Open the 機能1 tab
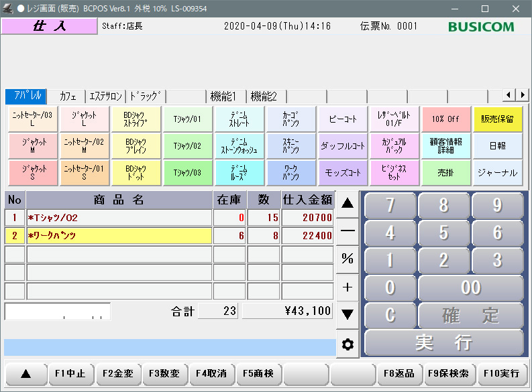The width and height of the screenshot is (532, 392). 226,96
